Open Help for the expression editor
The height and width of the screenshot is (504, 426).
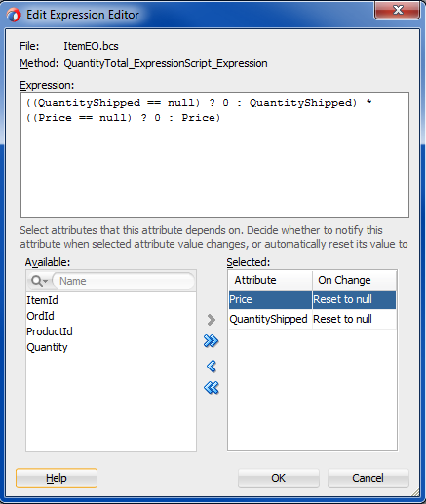click(57, 478)
